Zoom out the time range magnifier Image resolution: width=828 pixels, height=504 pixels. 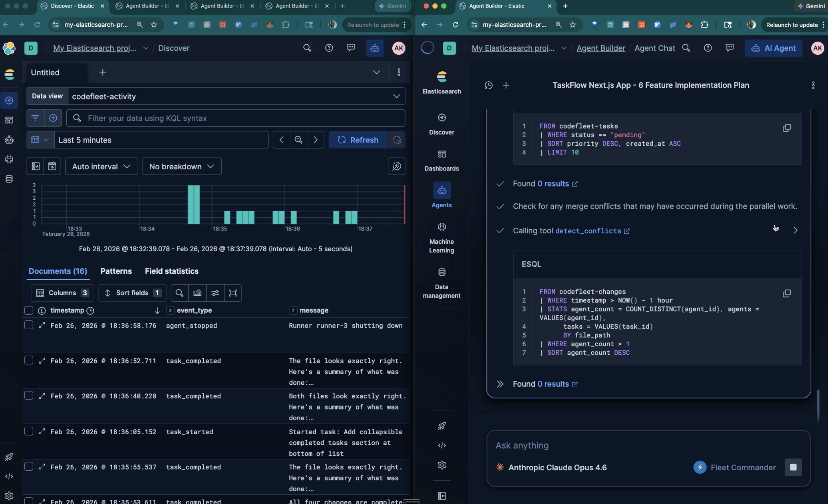298,140
